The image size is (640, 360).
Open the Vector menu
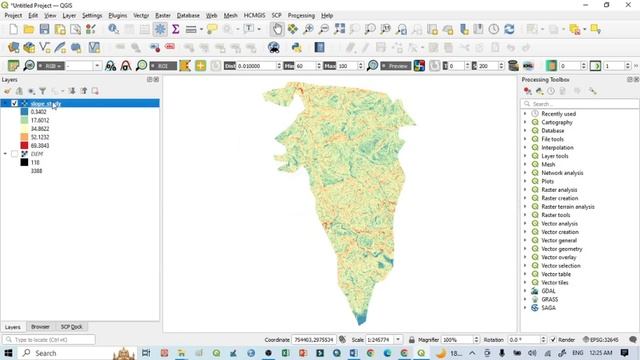click(x=141, y=16)
